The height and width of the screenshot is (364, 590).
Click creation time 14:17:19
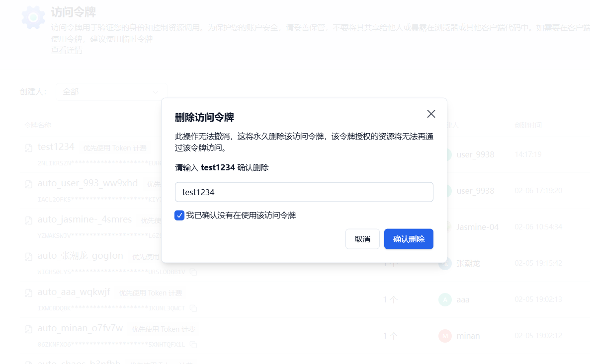(x=528, y=154)
